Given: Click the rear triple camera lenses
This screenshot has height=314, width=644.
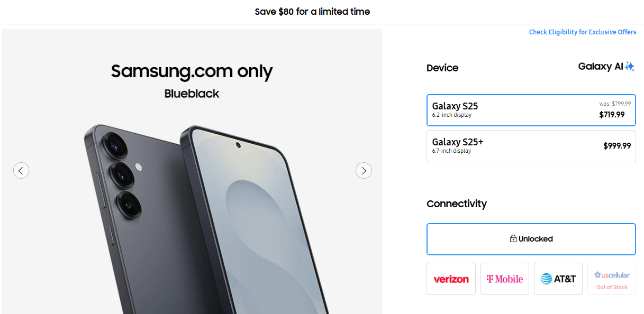Looking at the screenshot, I should click(x=122, y=174).
